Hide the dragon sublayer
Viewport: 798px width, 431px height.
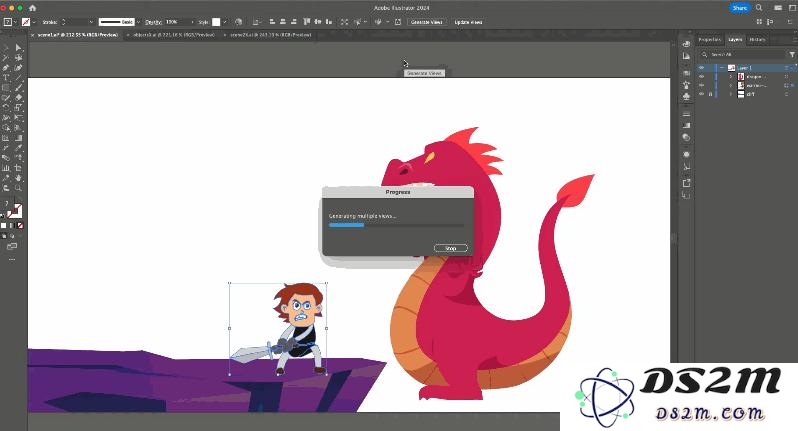[701, 77]
